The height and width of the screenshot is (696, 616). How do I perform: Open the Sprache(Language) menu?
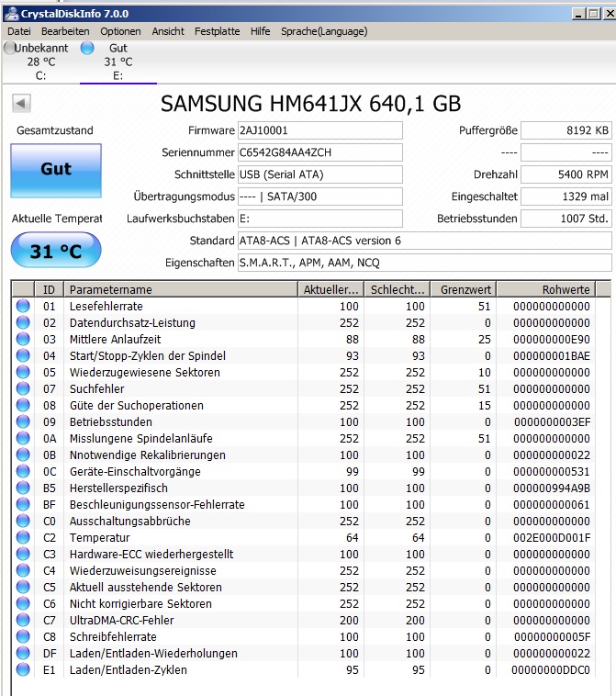(324, 31)
